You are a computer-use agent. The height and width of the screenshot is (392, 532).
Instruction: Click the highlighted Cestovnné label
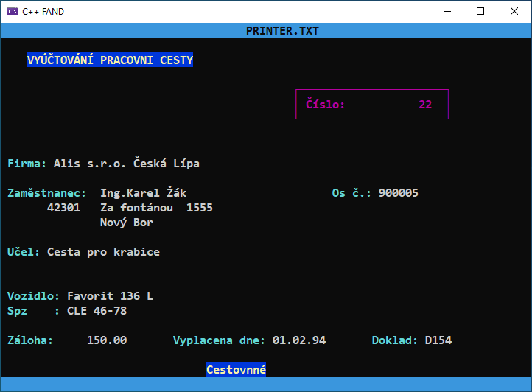pos(236,370)
